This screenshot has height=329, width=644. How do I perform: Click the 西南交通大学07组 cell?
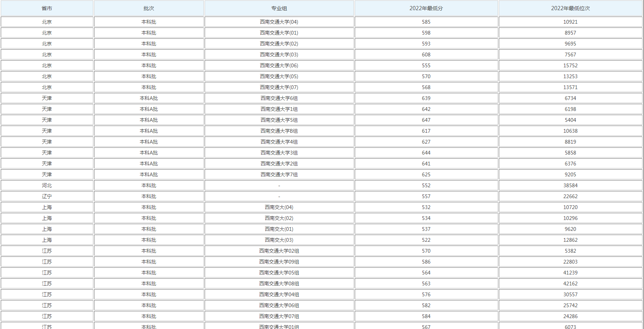(x=279, y=316)
